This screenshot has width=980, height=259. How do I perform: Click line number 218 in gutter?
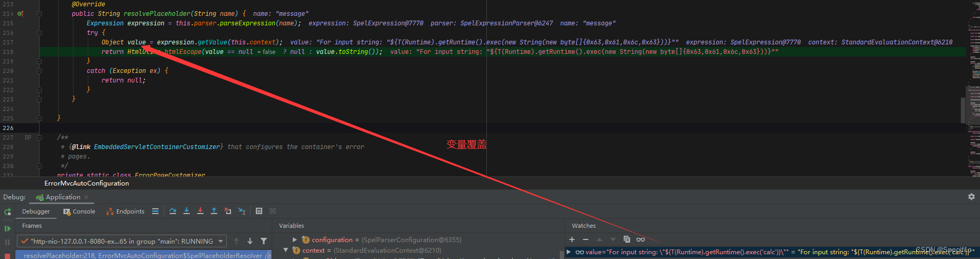(8, 52)
